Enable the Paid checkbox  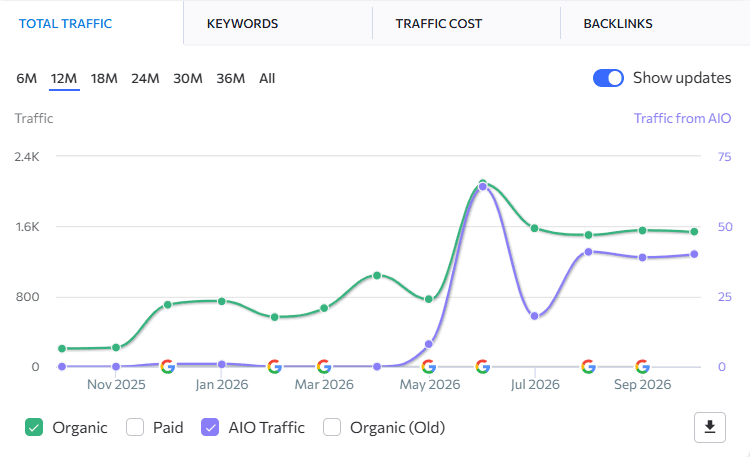[135, 427]
